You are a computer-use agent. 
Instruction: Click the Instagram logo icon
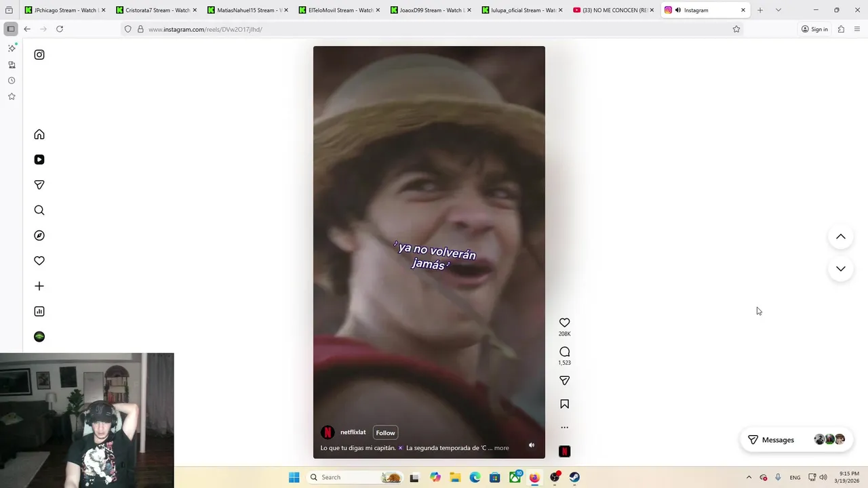click(x=39, y=55)
